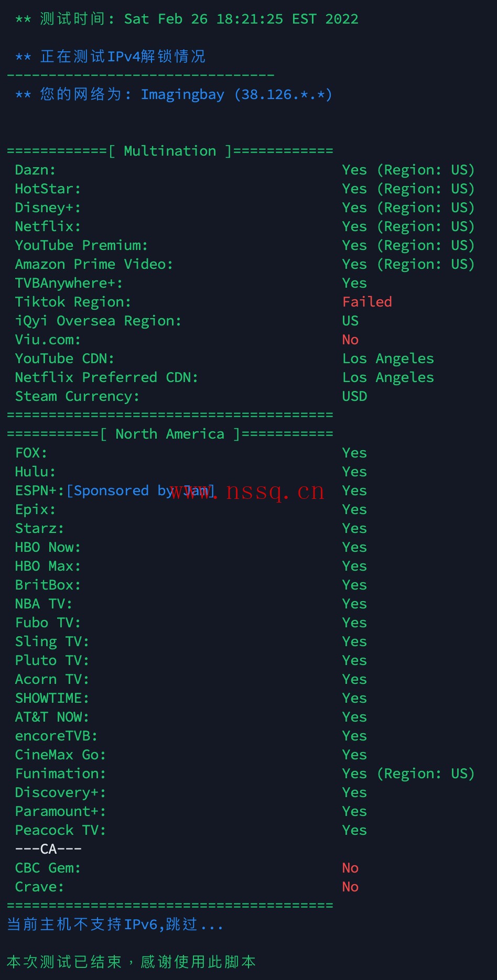The width and height of the screenshot is (497, 980).
Task: Click the Sponsored by Jam text
Action: click(x=141, y=491)
